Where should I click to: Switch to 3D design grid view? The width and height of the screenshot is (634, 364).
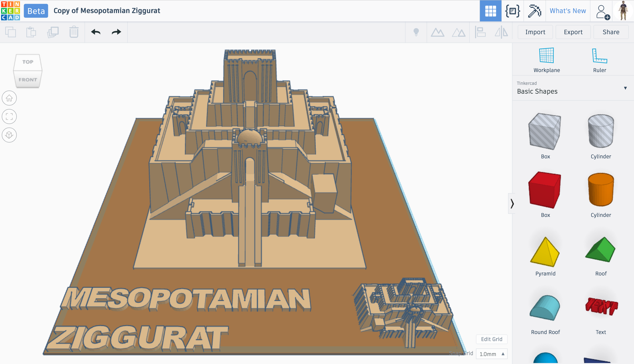(490, 11)
